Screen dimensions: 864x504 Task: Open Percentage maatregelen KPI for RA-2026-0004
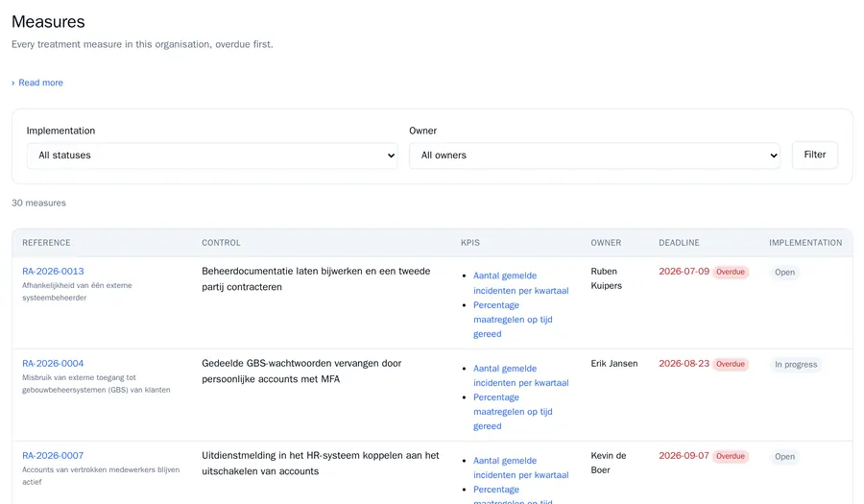(x=513, y=412)
